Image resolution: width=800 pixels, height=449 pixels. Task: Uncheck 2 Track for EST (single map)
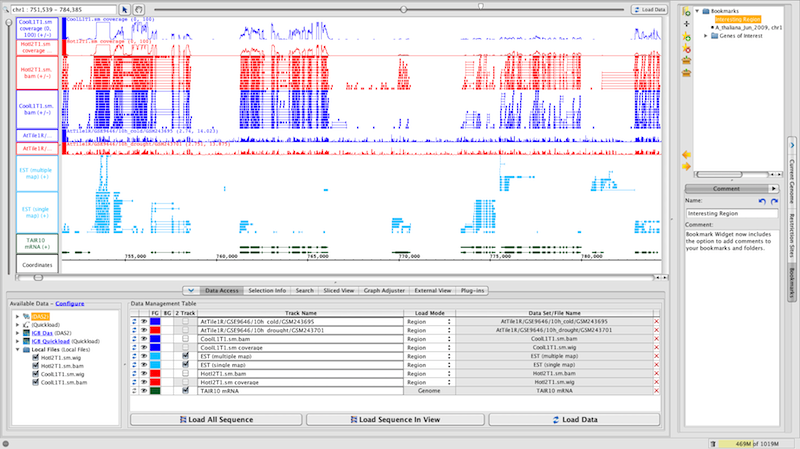click(186, 365)
